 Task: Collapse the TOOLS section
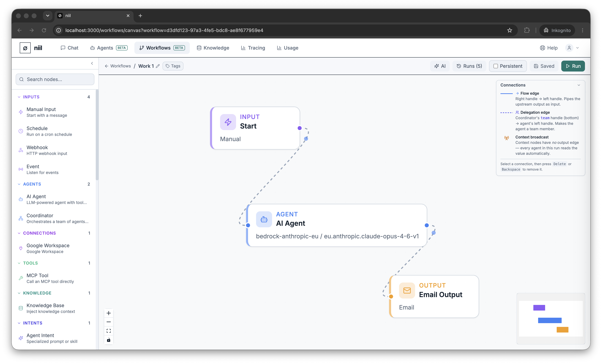[19, 263]
